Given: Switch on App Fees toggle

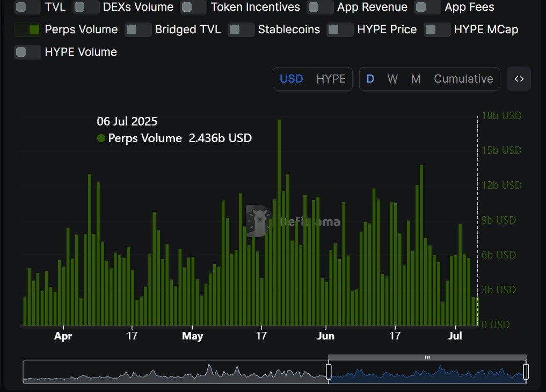Looking at the screenshot, I should click(427, 7).
